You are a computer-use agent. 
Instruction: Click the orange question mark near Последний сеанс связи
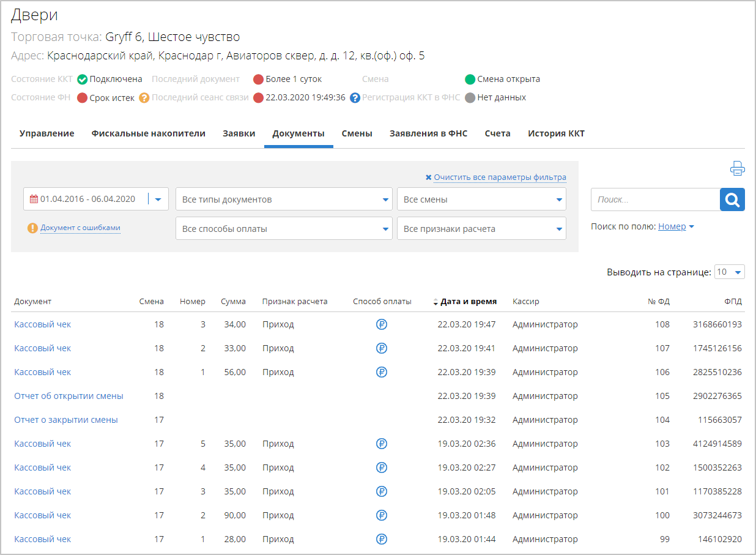144,98
